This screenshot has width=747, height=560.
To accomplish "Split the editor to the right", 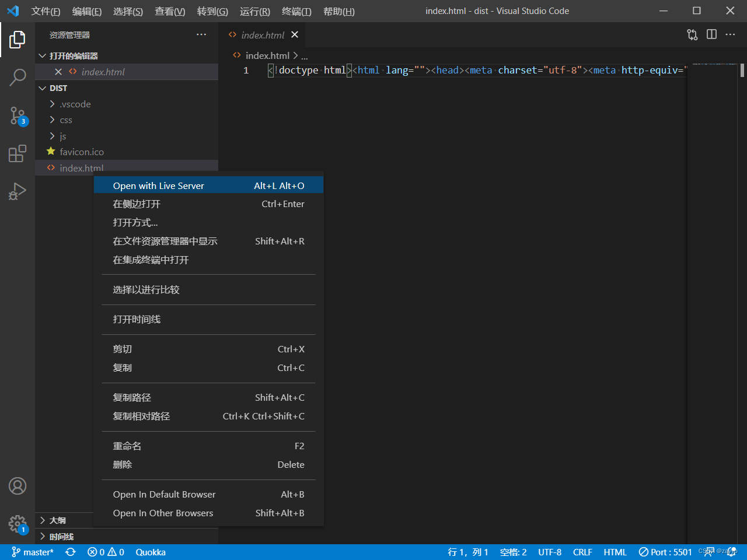I will (x=711, y=34).
